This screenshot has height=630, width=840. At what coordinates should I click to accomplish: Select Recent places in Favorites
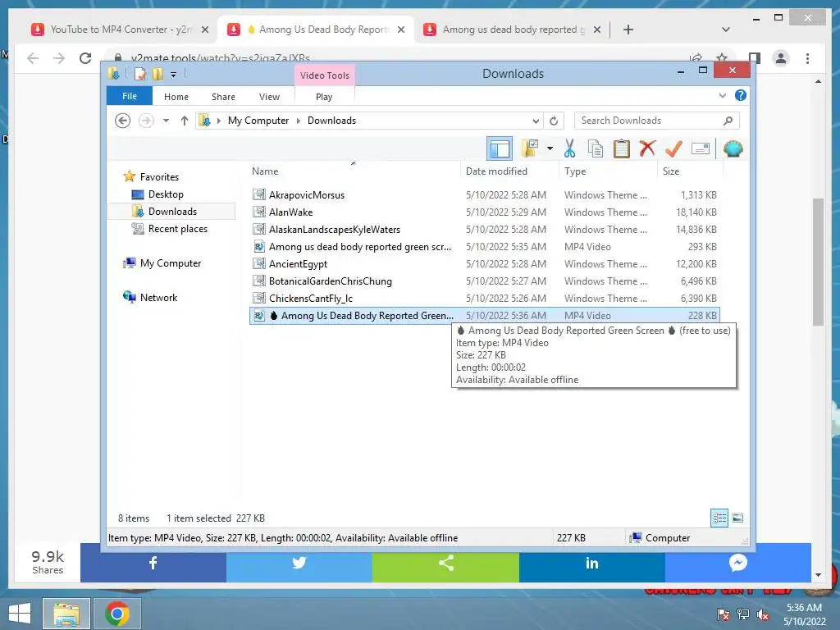pyautogui.click(x=178, y=229)
